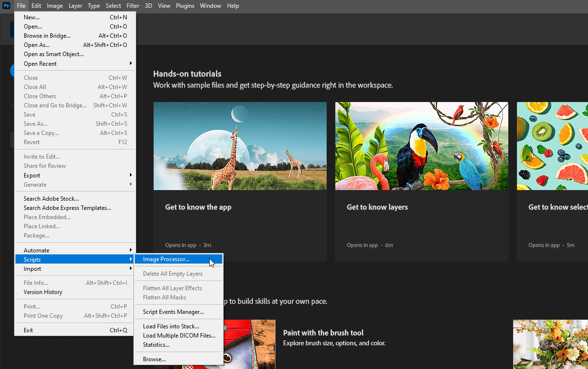Open the fruit tutorial thumbnail
The image size is (588, 369).
552,146
